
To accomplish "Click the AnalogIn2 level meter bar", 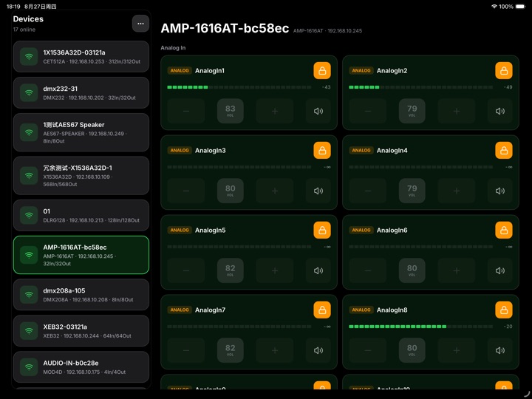I will coord(420,87).
